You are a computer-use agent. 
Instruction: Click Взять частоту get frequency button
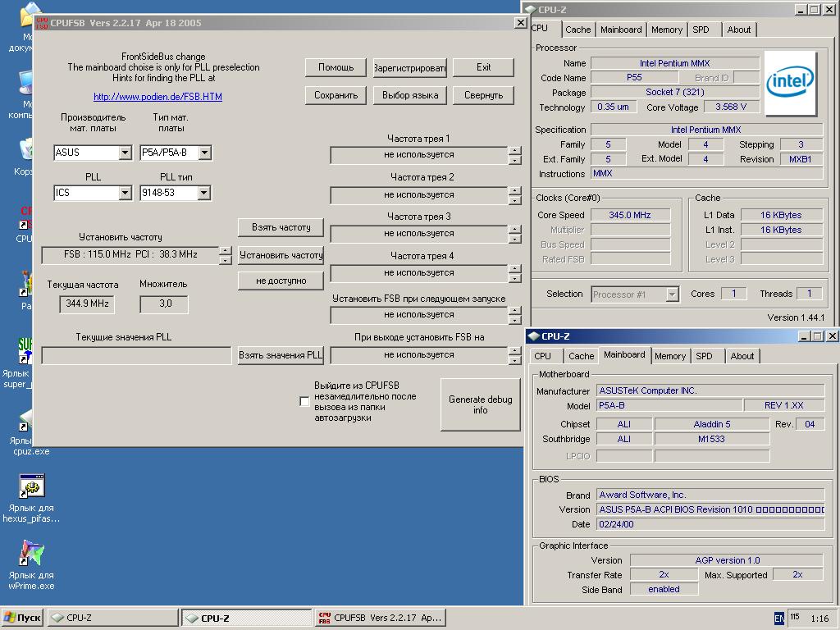[x=281, y=227]
